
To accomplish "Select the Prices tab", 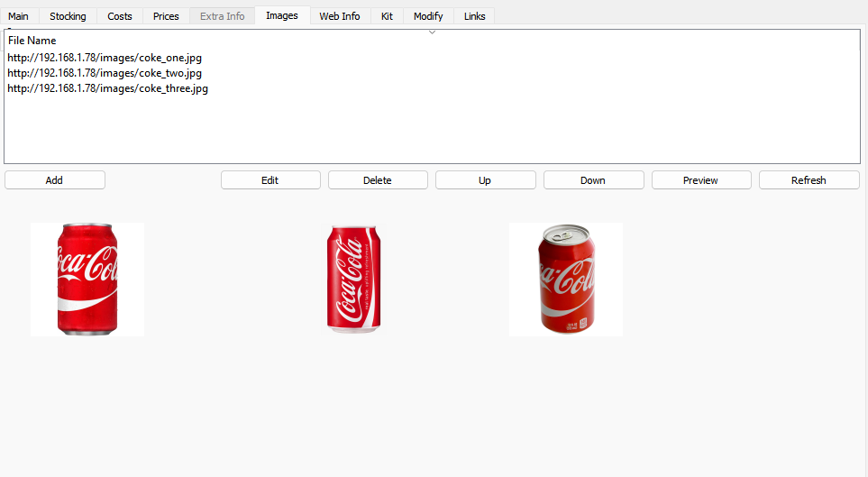I will (166, 16).
